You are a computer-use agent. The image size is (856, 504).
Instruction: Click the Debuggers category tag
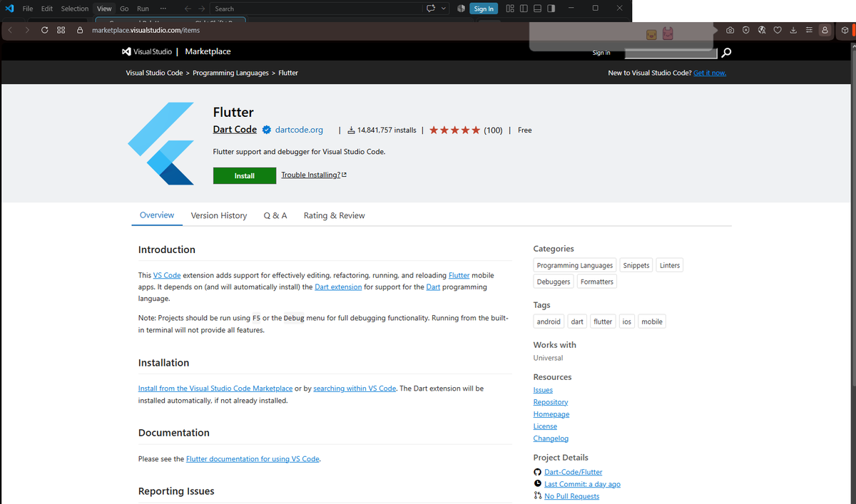click(x=554, y=282)
